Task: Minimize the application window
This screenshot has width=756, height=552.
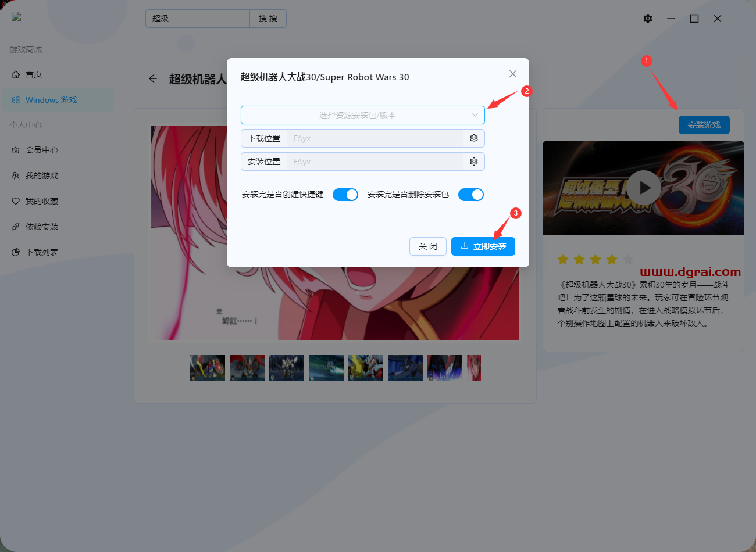Action: [x=671, y=19]
